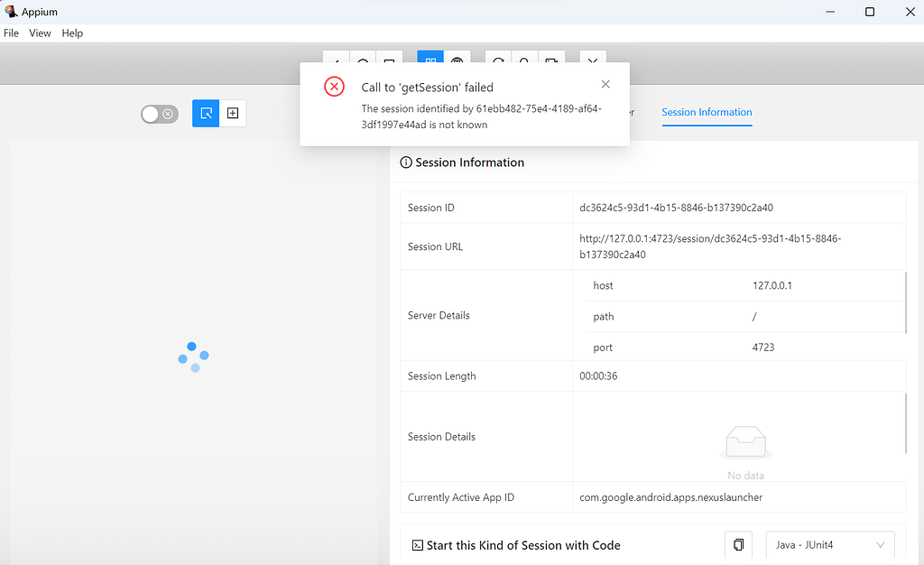Click the Session ID value dc3624c5-93d1-4b15-8846-b137390c2a40
Viewport: 924px width, 565px height.
click(x=676, y=208)
